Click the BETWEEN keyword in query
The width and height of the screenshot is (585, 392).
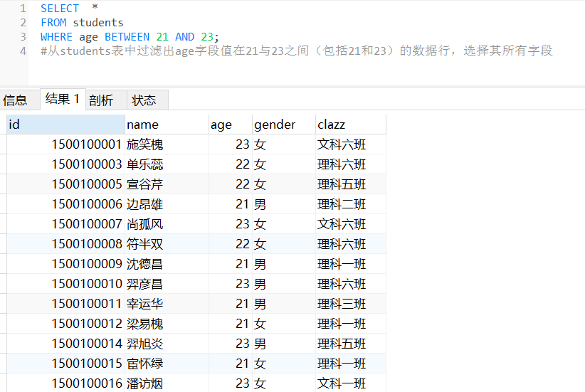127,36
